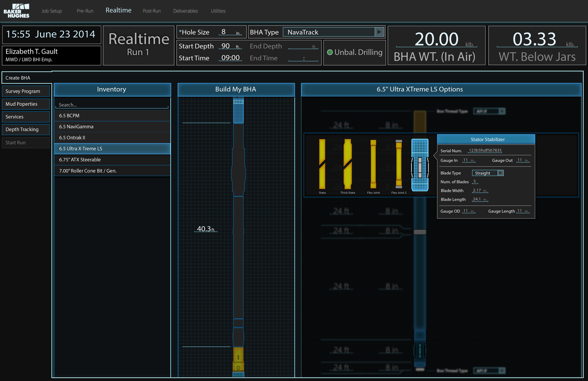Select 6.5 BCPM in inventory

[x=112, y=116]
